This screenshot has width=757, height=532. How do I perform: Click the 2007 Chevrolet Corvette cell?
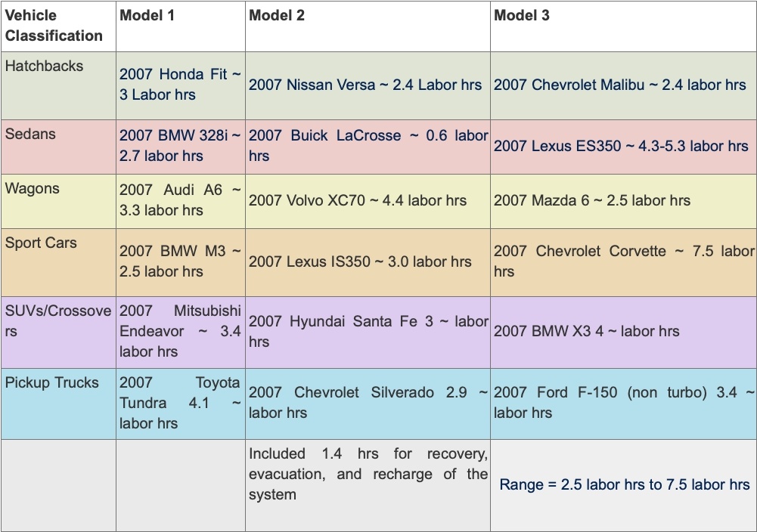623,262
